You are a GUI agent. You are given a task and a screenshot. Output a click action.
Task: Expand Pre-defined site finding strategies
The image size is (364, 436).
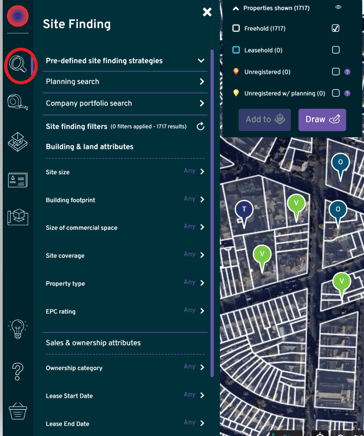[125, 61]
